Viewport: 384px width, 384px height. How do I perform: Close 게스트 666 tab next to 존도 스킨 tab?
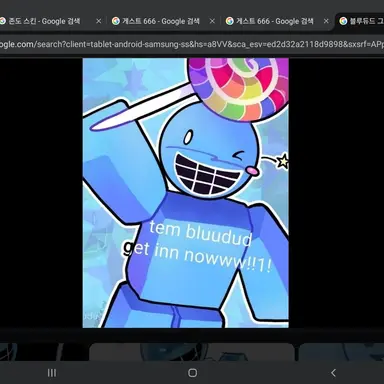212,21
